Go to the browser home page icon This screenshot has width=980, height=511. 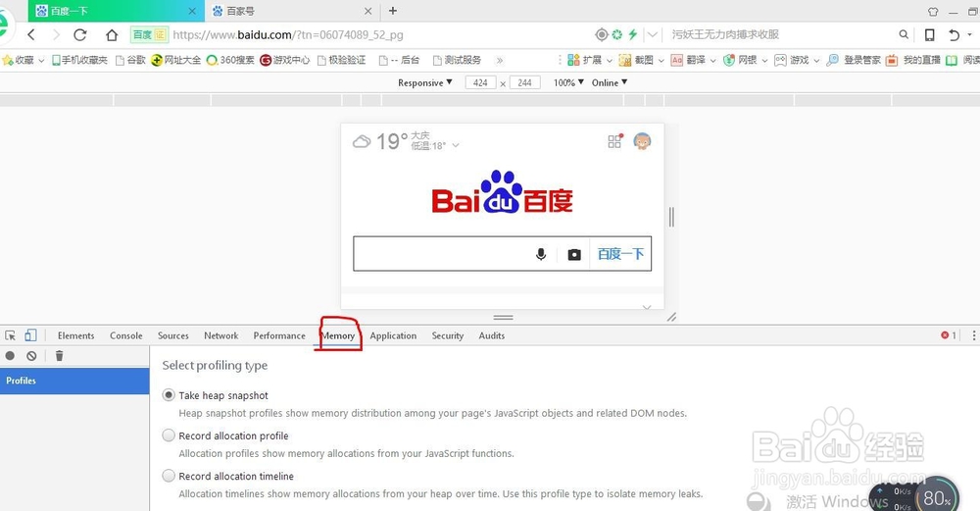point(112,35)
